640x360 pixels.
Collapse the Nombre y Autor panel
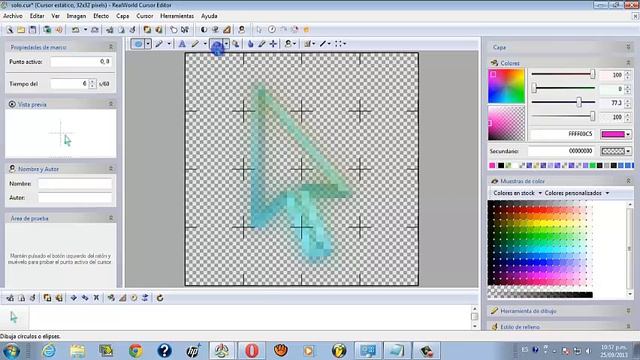[111, 169]
